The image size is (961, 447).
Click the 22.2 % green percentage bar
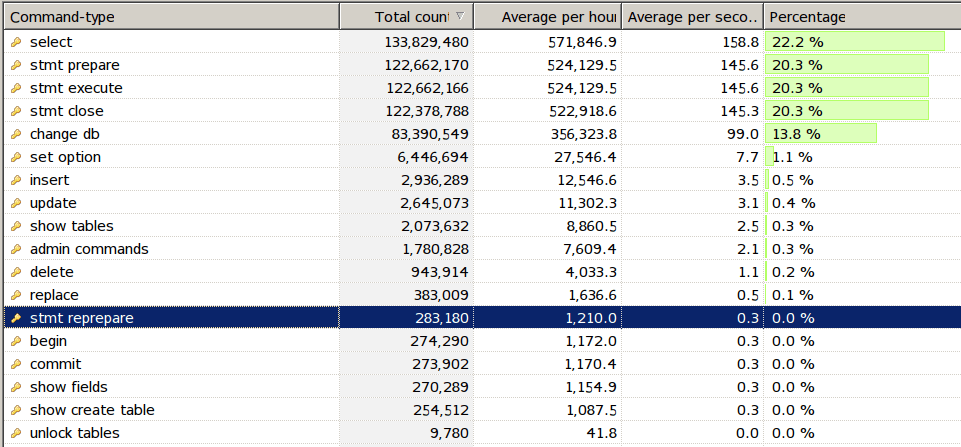pyautogui.click(x=855, y=42)
